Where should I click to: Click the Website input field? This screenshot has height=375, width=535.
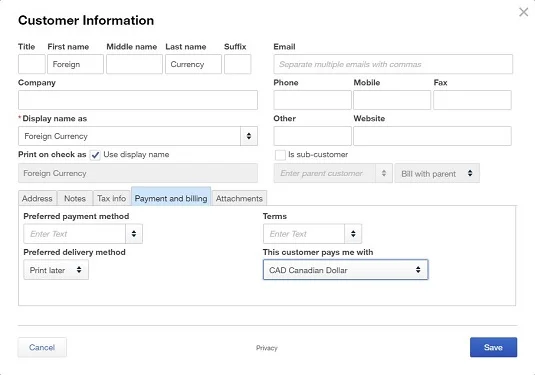[x=432, y=136]
